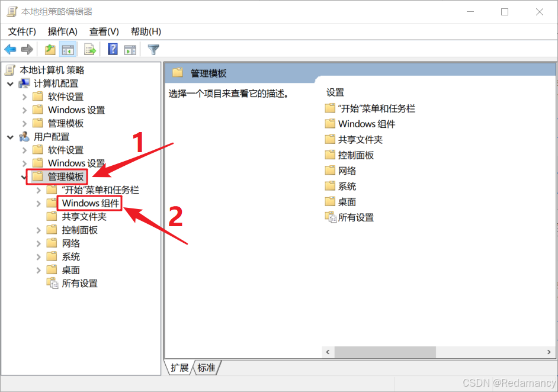This screenshot has height=392, width=558.
Task: Click the Forward arrow toolbar icon
Action: pyautogui.click(x=27, y=50)
